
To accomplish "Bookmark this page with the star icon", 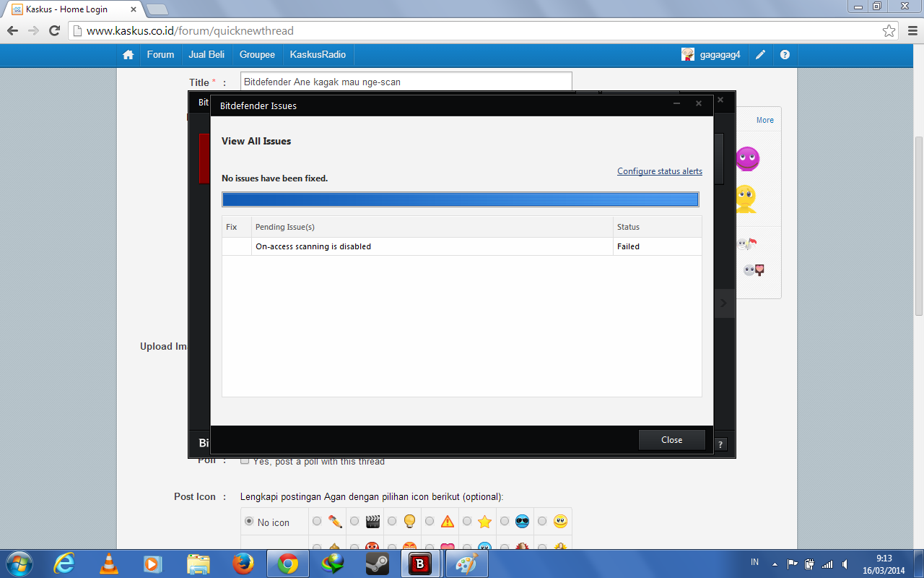I will point(889,31).
